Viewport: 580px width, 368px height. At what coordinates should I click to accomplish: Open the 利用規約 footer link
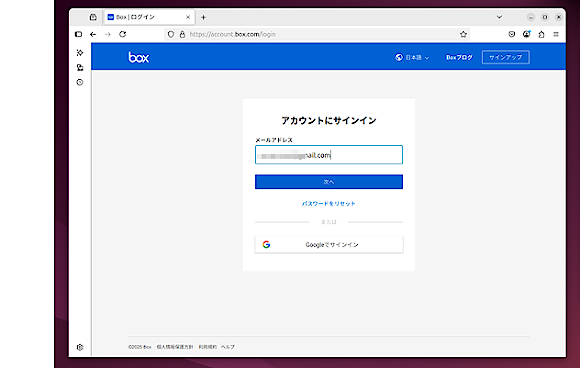(x=208, y=347)
